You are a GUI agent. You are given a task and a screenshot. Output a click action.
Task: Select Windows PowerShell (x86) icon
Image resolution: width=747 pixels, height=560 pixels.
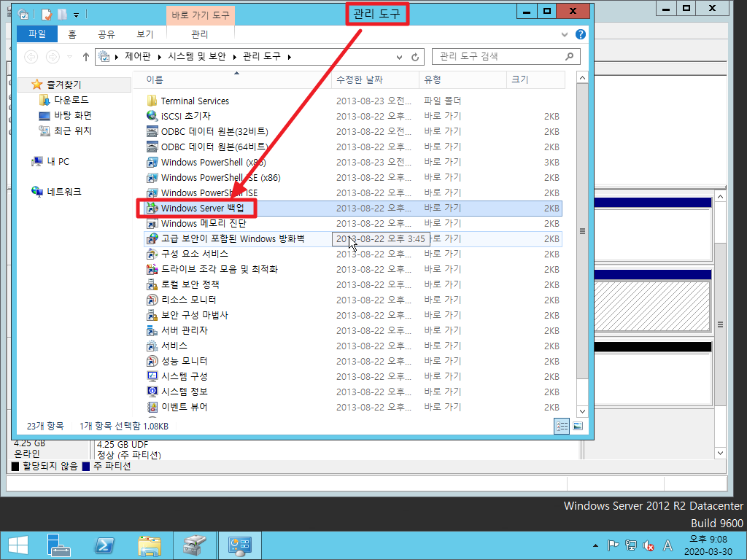click(152, 162)
